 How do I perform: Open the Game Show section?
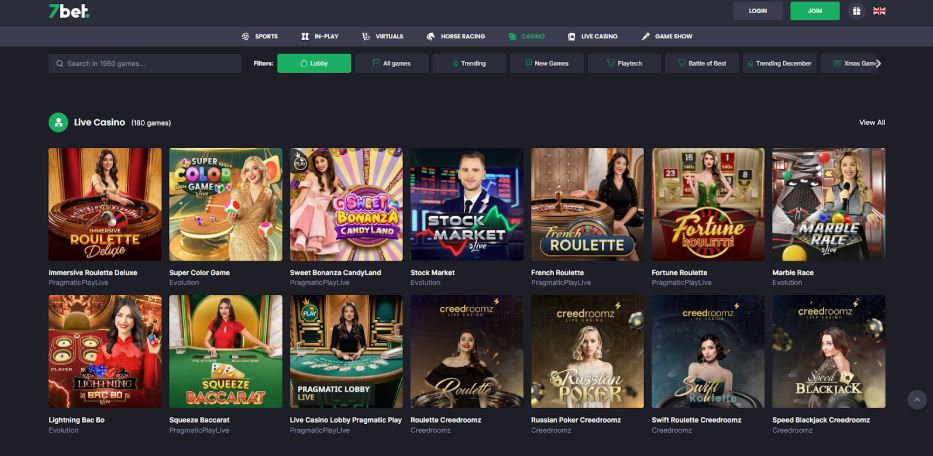(x=667, y=36)
